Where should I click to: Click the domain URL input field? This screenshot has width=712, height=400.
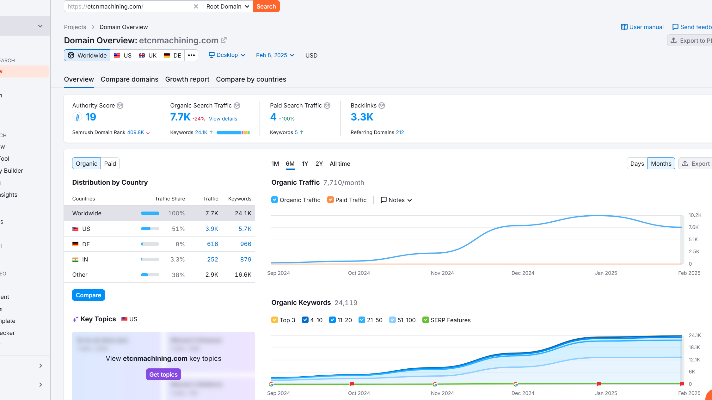(128, 6)
